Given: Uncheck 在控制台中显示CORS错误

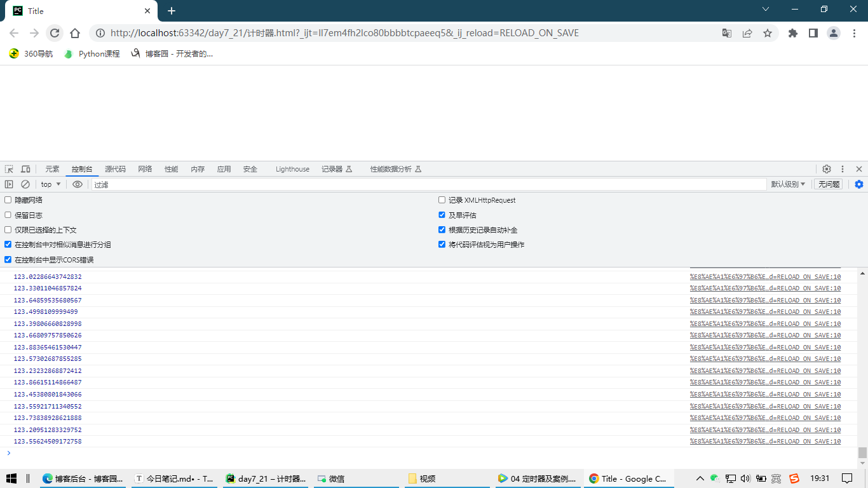Looking at the screenshot, I should tap(8, 260).
